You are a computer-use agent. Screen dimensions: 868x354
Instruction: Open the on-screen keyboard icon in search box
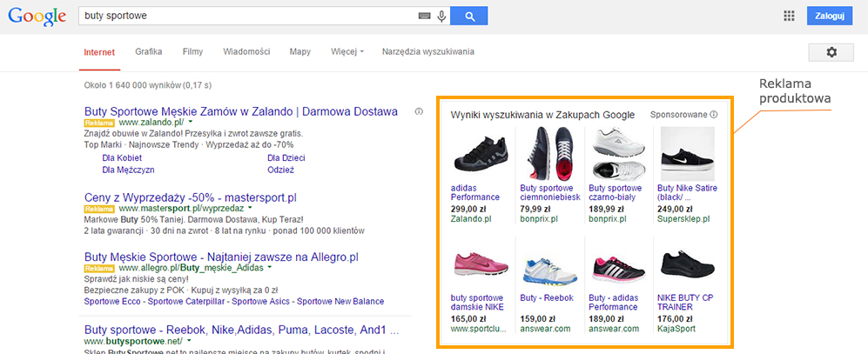(x=424, y=17)
